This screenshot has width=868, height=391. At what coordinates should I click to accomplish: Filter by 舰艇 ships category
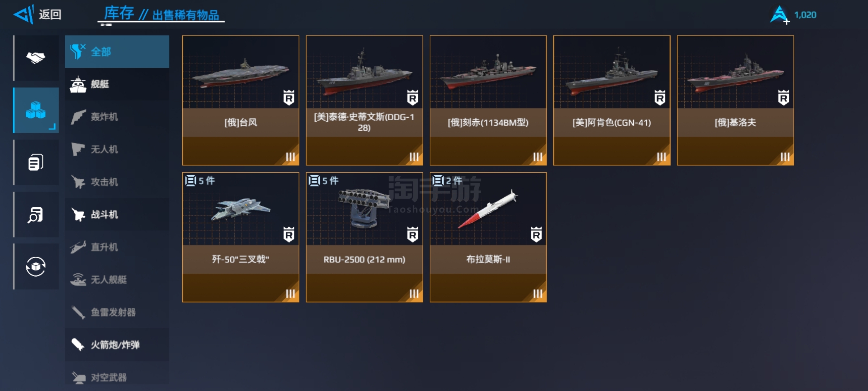[x=117, y=84]
